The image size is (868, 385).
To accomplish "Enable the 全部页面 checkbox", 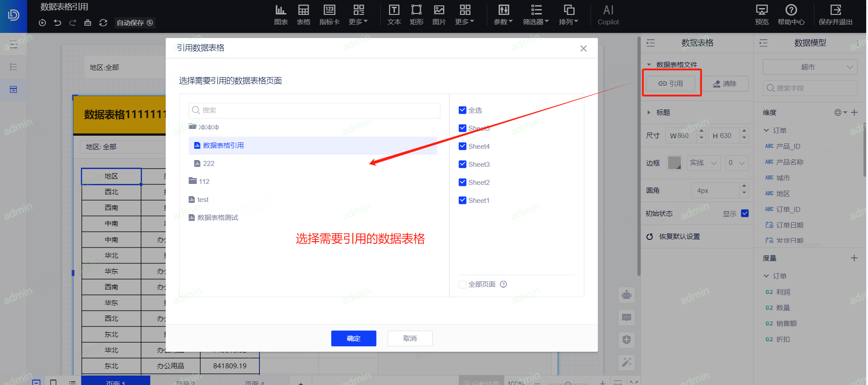I will click(x=462, y=284).
